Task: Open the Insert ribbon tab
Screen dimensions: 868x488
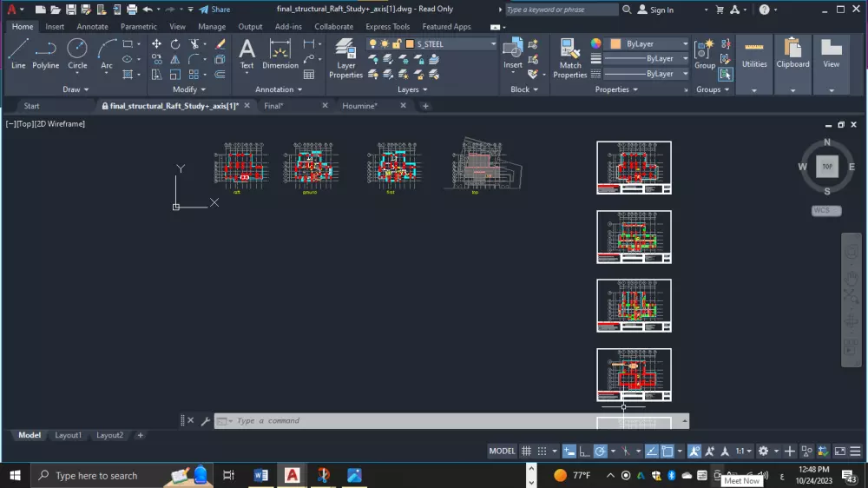Action: click(x=54, y=27)
